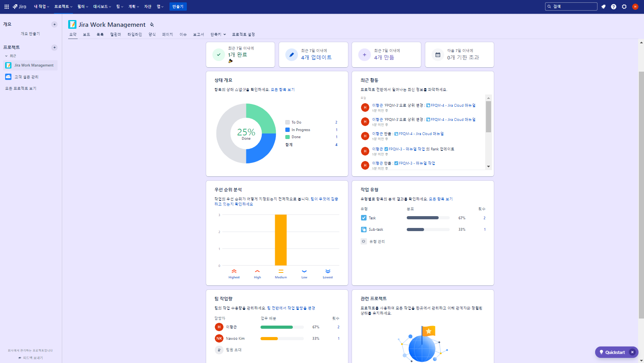The width and height of the screenshot is (644, 363).
Task: Click the Task type icon in 작업 유형
Action: coord(364,218)
